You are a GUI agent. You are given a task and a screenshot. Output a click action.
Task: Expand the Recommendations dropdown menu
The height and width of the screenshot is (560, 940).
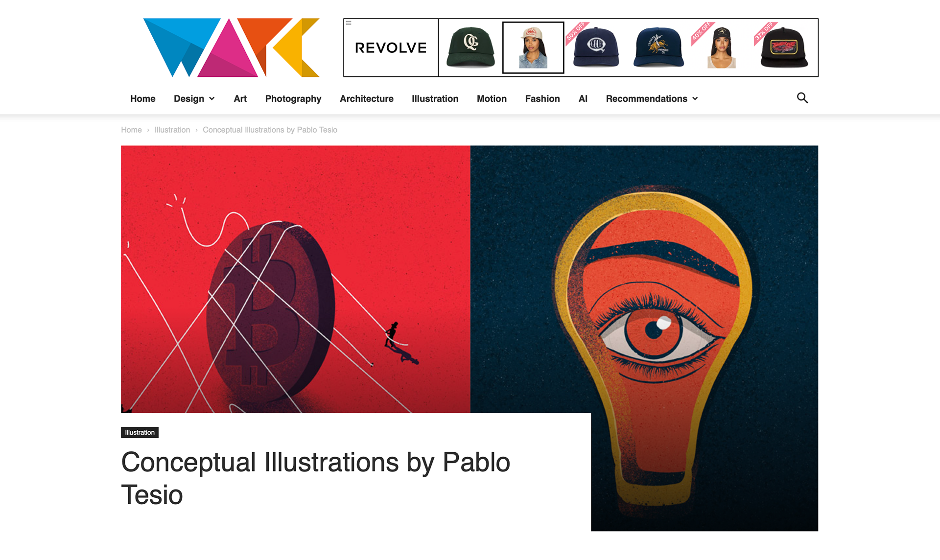coord(652,98)
